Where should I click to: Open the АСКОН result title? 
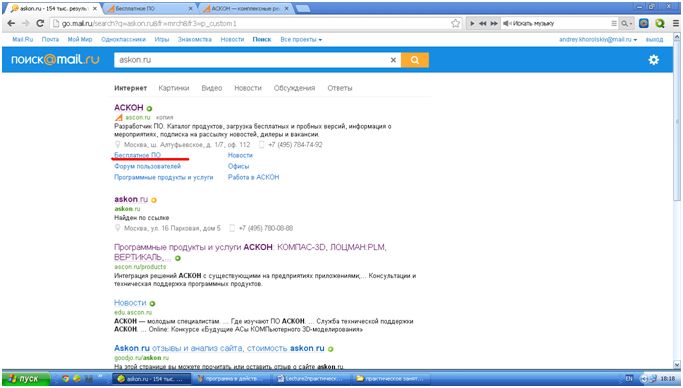[x=128, y=108]
